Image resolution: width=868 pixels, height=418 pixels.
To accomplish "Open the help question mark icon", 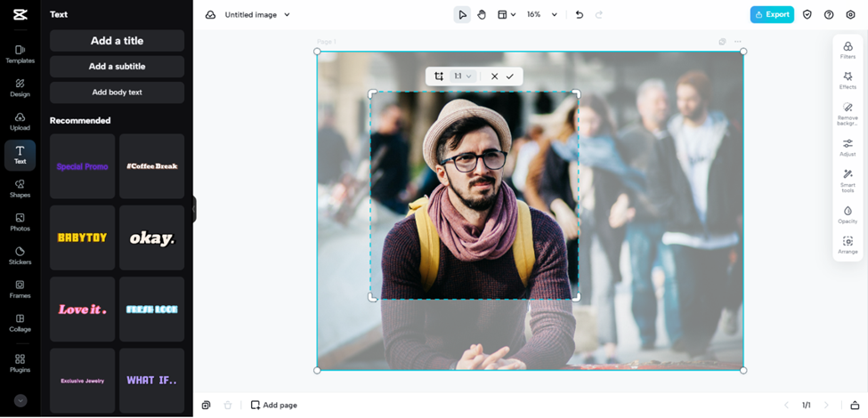I will [829, 15].
